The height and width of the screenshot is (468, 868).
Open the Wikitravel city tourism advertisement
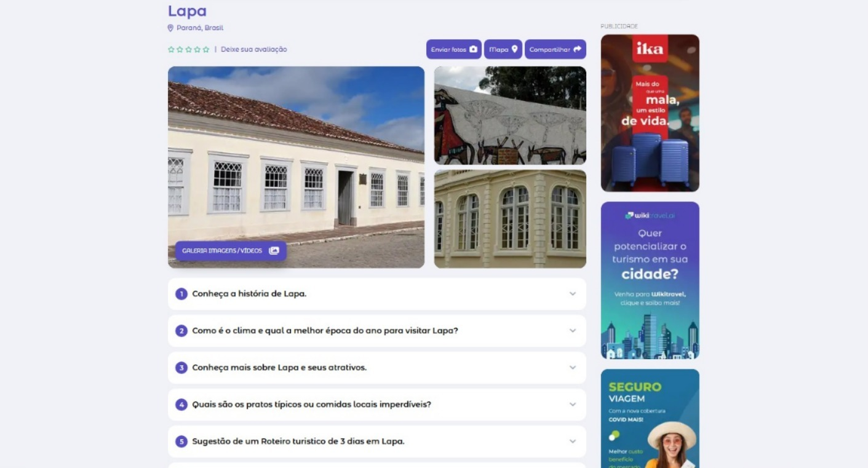click(x=650, y=280)
